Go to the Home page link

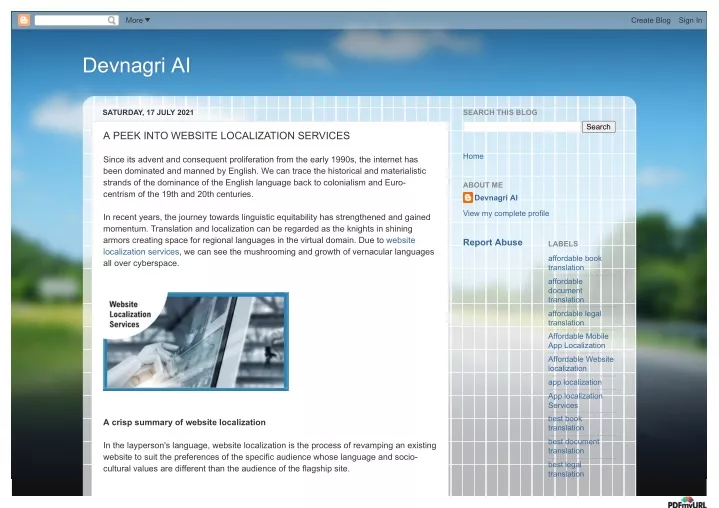(x=473, y=156)
